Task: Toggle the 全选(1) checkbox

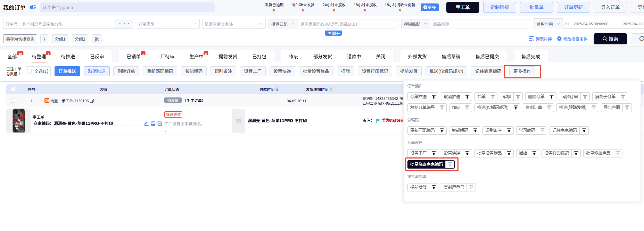Action: tap(30, 71)
